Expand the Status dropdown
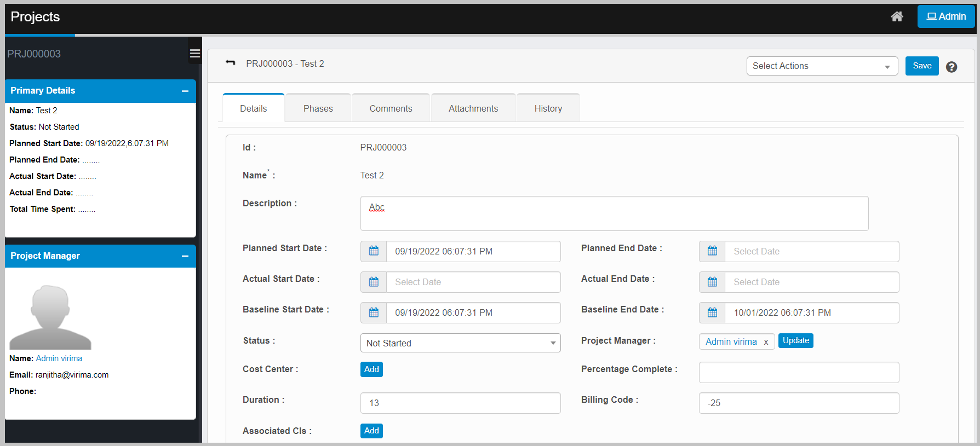The height and width of the screenshot is (446, 980). (460, 343)
